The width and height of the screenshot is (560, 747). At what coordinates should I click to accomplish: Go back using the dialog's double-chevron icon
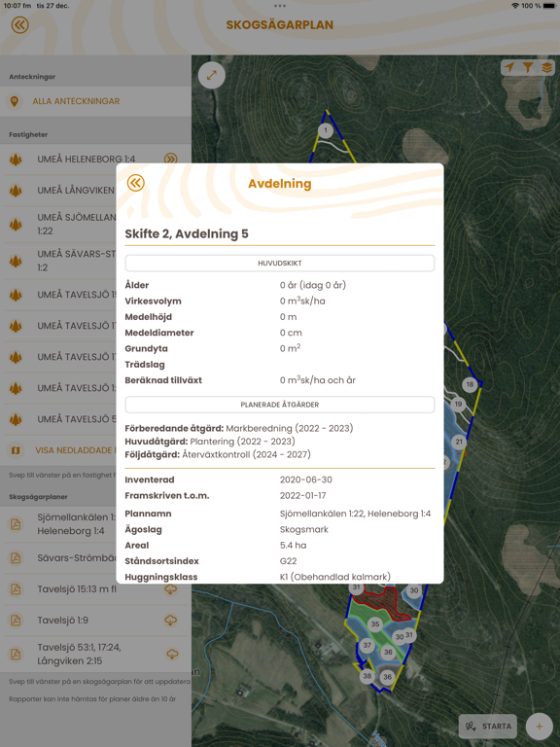[136, 183]
